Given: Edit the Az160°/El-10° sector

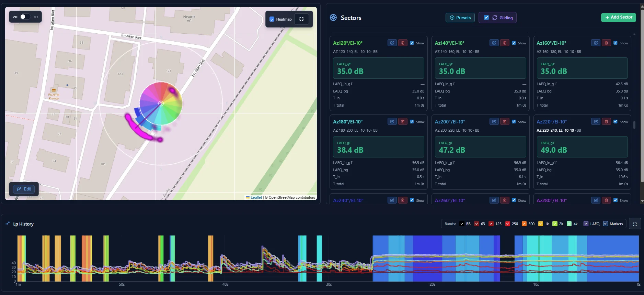Looking at the screenshot, I should click(596, 43).
